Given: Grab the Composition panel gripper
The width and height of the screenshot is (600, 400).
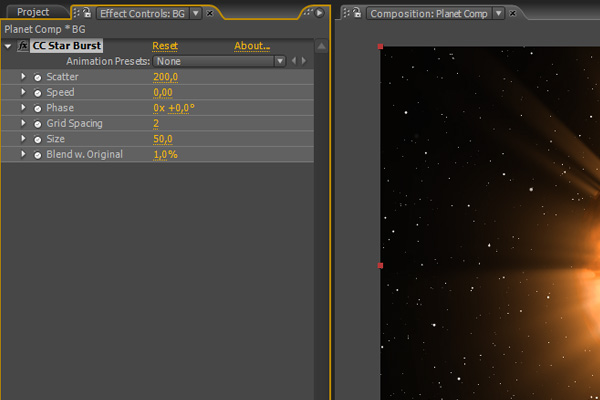Looking at the screenshot, I should point(346,13).
